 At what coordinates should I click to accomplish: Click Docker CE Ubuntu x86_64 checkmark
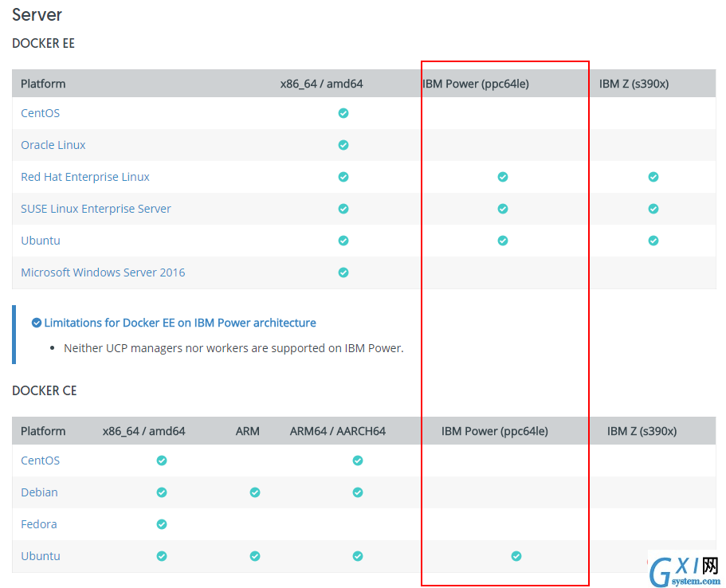point(162,556)
